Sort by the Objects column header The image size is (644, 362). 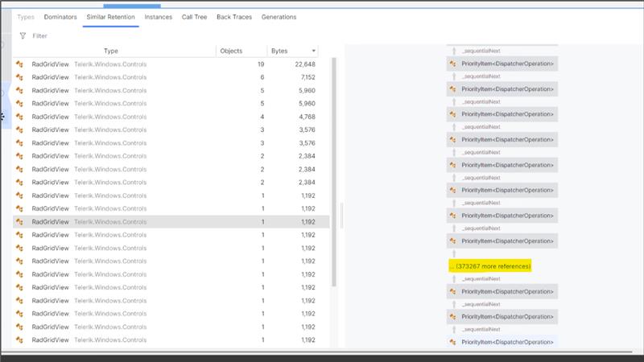pyautogui.click(x=231, y=51)
